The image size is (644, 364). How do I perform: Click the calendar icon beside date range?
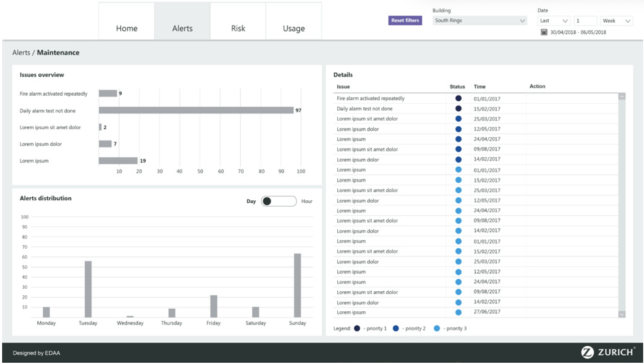point(544,32)
